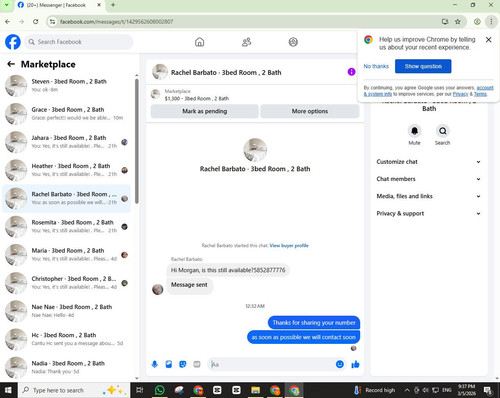This screenshot has height=398, width=500.
Task: Expand Privacy & support section
Action: click(429, 214)
